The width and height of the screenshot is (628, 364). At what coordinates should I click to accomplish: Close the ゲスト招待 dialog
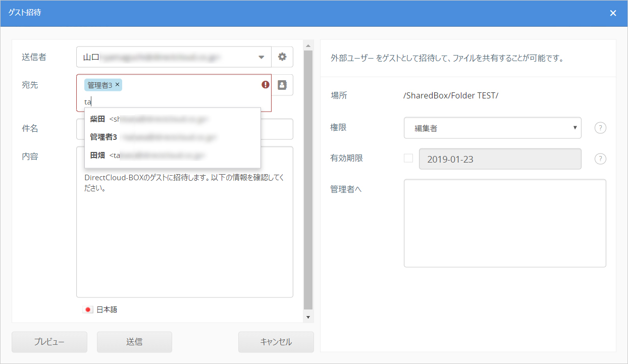point(613,13)
